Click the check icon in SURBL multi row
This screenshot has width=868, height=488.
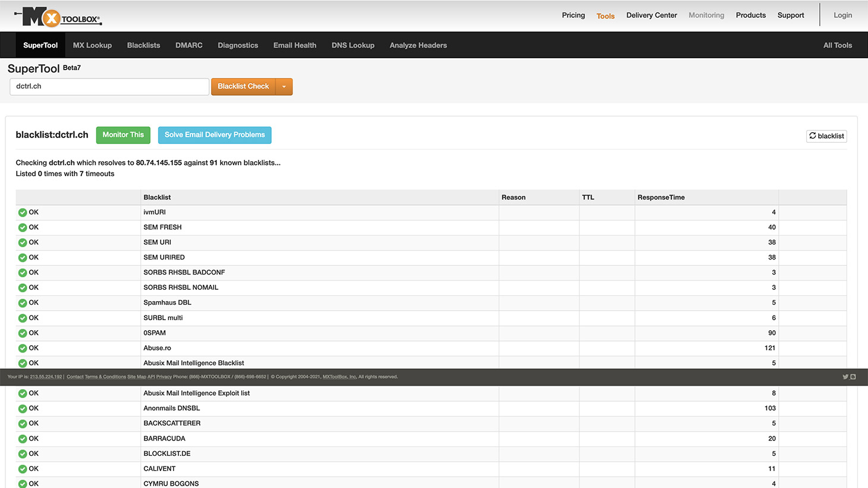(x=23, y=318)
